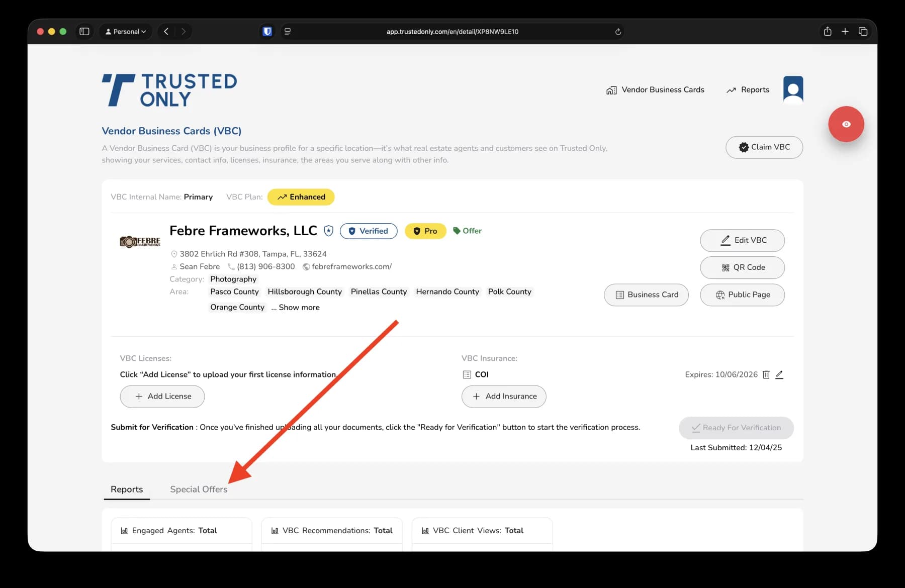905x588 pixels.
Task: Click the Ready For Verification button
Action: coord(736,428)
